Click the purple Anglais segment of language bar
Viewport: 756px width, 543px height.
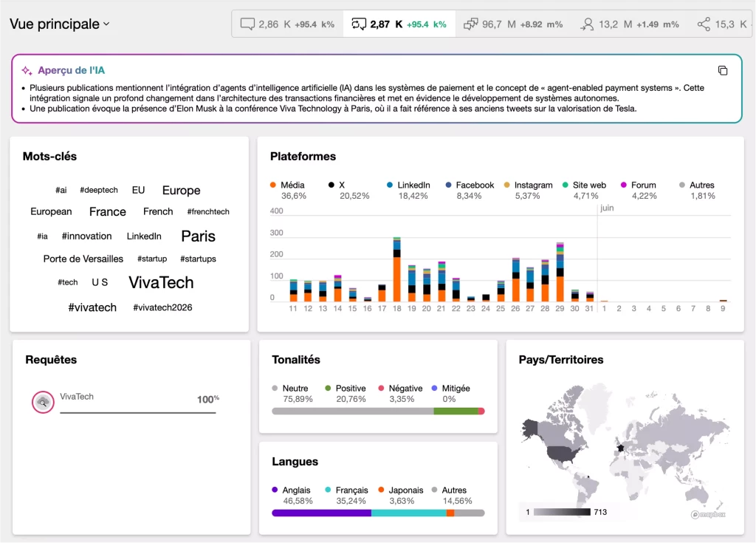321,513
